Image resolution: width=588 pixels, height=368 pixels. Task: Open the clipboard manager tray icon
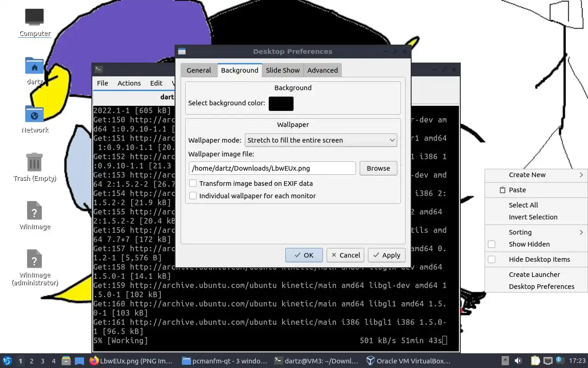pyautogui.click(x=536, y=361)
